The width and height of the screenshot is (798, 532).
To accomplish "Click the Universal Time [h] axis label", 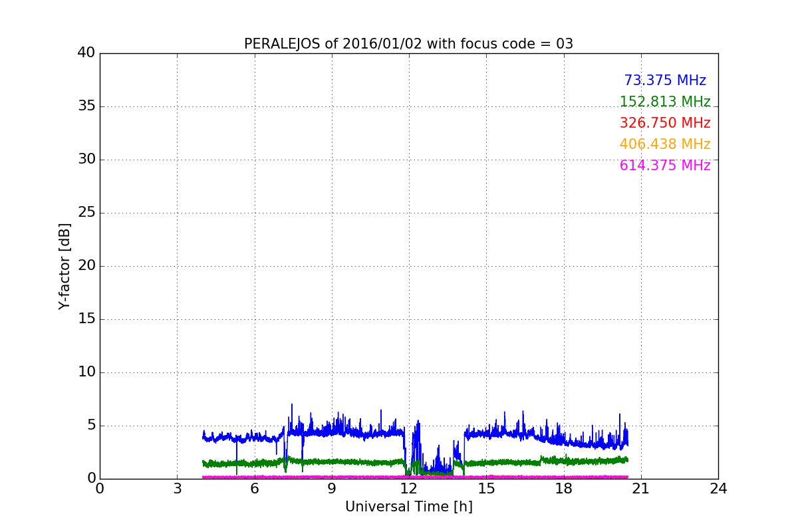I will pyautogui.click(x=408, y=507).
